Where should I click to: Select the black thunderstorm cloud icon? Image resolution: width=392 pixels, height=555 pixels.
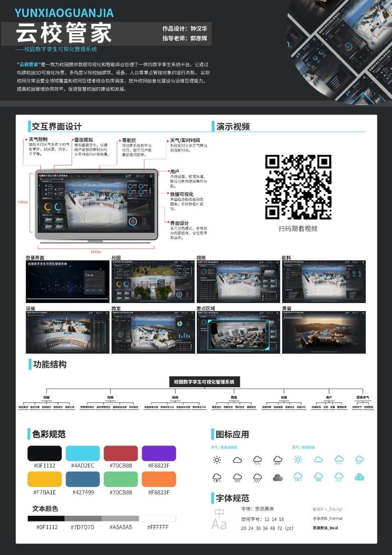click(x=217, y=477)
